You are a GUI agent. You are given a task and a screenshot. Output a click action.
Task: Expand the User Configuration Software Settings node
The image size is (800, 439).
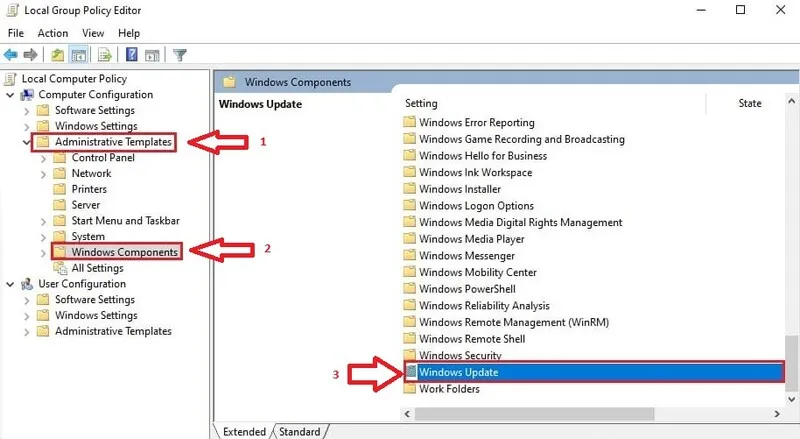(26, 300)
